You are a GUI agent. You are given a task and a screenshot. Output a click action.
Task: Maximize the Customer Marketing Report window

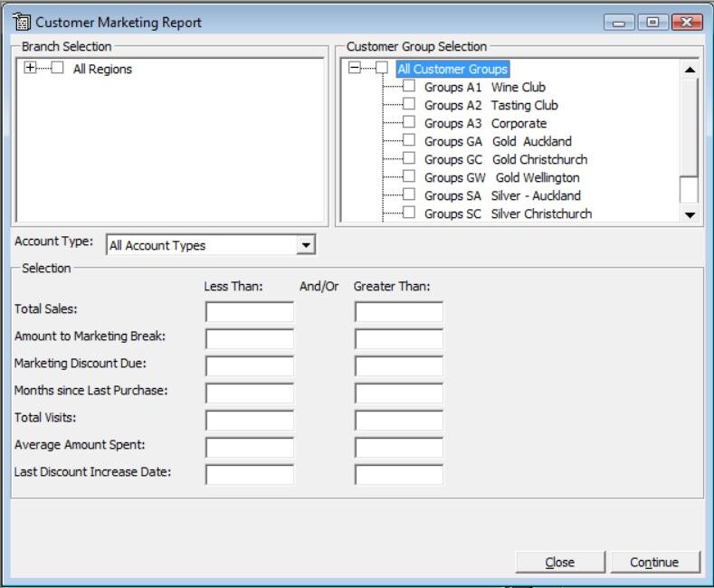tap(652, 22)
